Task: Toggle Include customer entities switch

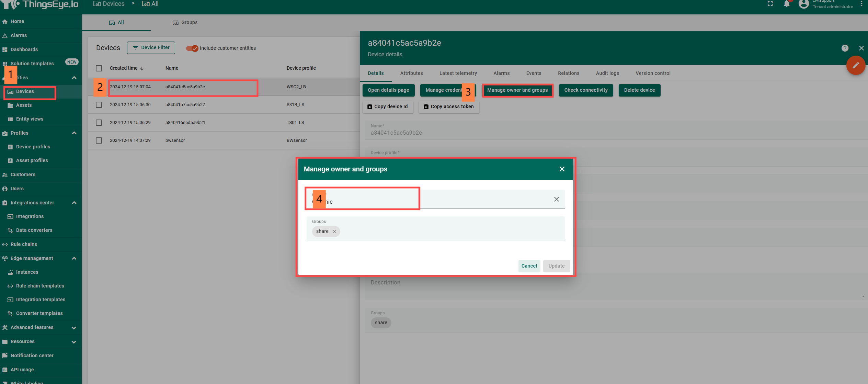Action: coord(192,48)
